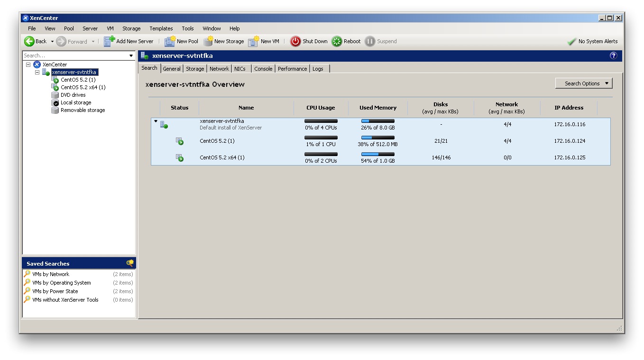The width and height of the screenshot is (644, 360).
Task: Collapse the xenserver-svtntfka tree node
Action: point(37,72)
